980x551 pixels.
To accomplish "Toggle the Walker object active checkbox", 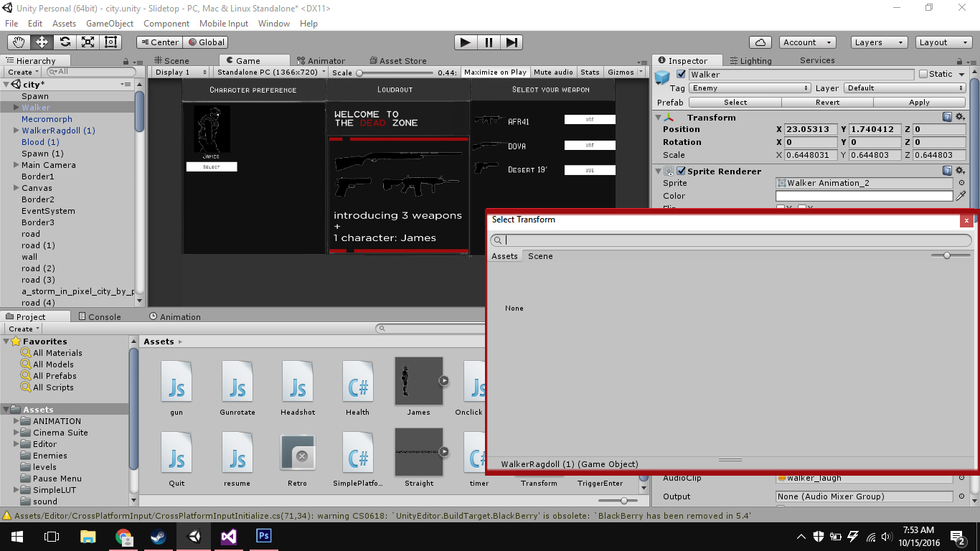I will point(682,75).
